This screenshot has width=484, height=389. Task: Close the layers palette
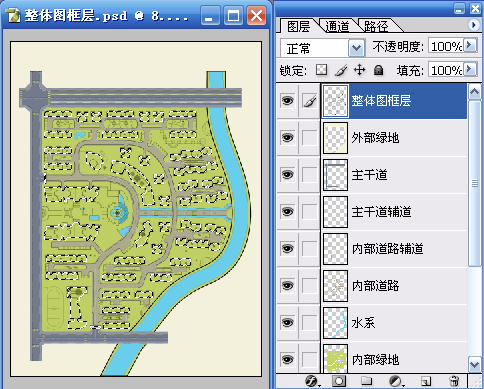475,8
